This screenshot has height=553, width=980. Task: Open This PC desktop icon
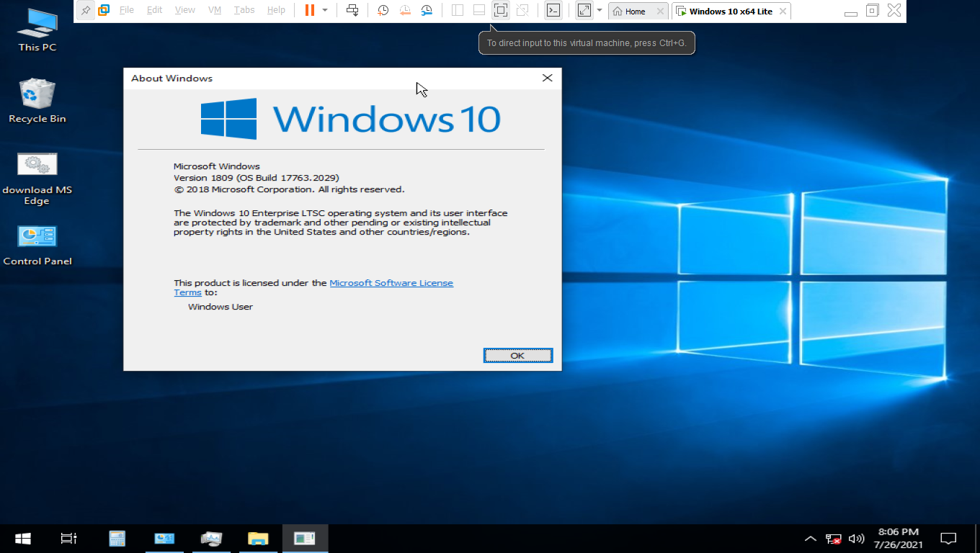[x=37, y=30]
